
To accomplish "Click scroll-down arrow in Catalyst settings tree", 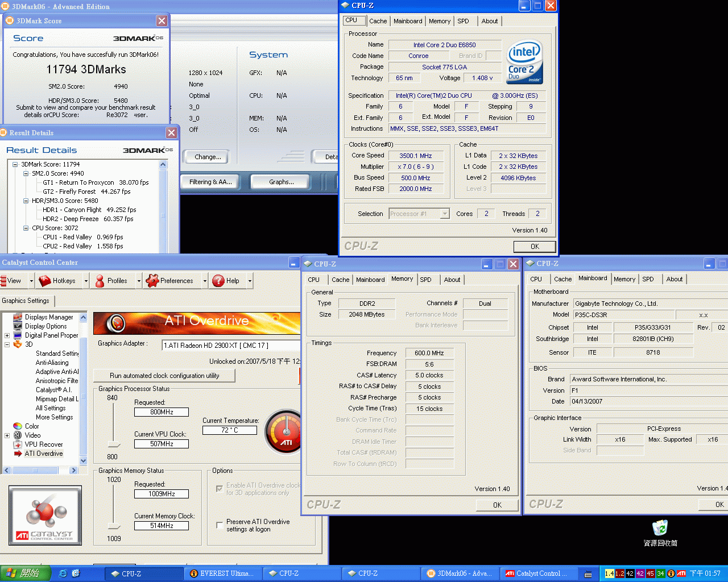I will point(84,460).
